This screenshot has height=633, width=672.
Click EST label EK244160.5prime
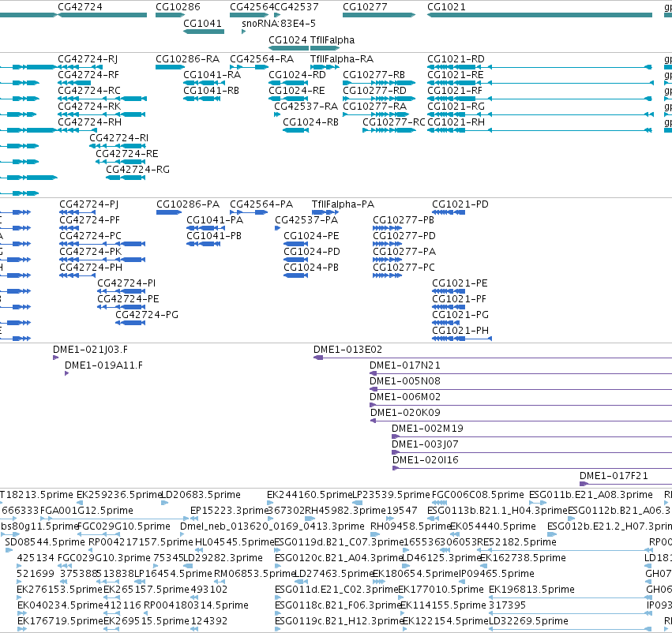pos(310,495)
